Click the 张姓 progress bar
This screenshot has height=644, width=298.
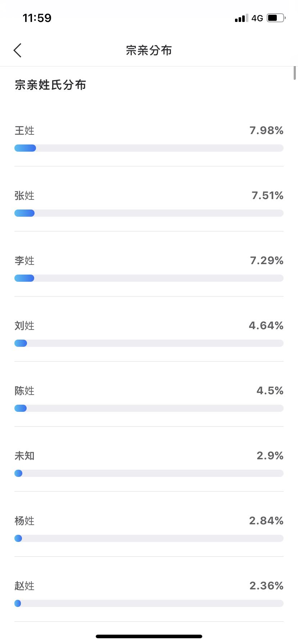149,213
